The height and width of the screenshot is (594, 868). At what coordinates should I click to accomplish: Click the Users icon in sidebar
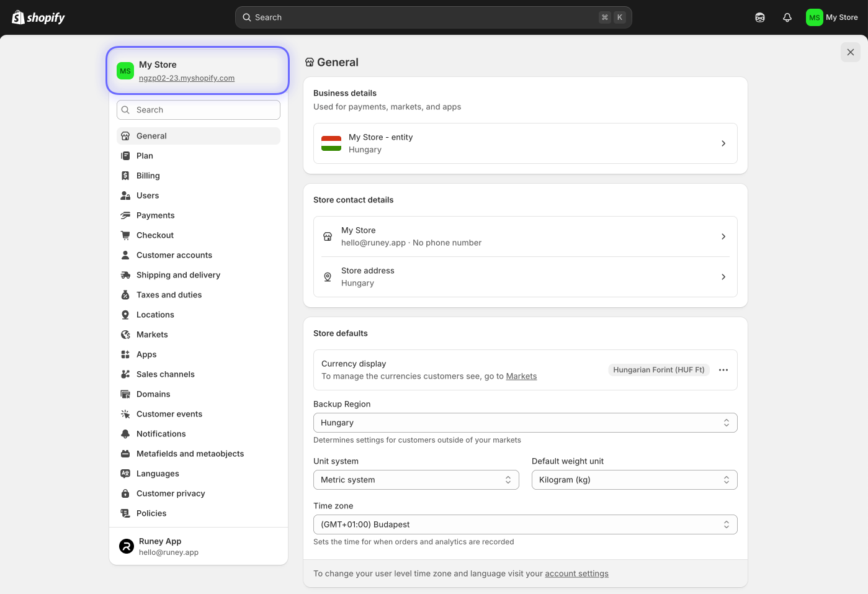[x=125, y=196]
